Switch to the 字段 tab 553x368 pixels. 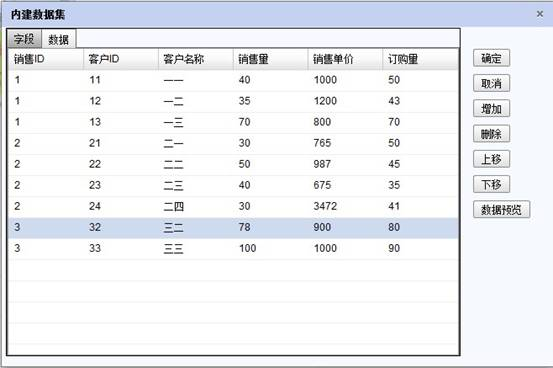[x=24, y=39]
